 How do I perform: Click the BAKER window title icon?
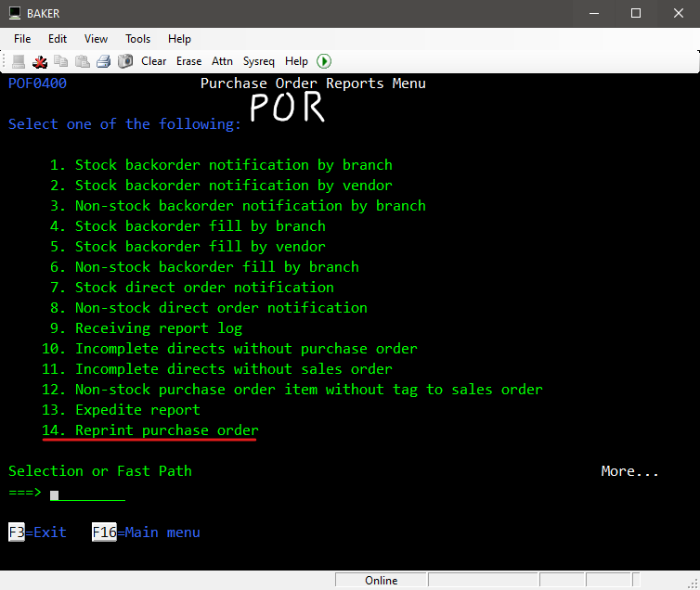click(15, 13)
